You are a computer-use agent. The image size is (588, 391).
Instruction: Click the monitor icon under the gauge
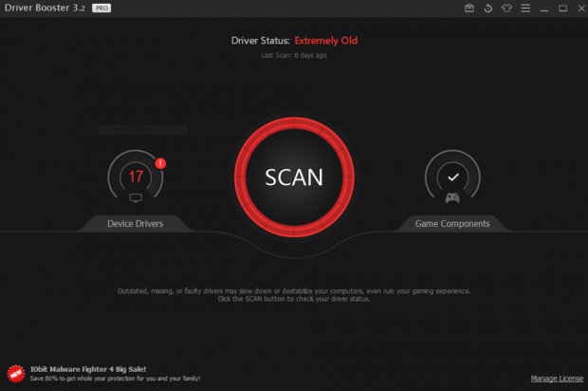click(x=136, y=198)
